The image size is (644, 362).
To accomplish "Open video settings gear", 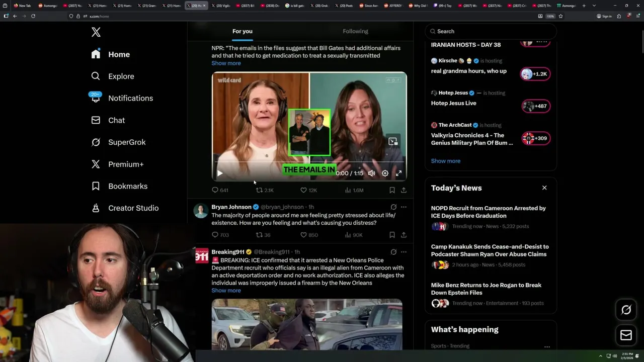I will 385,173.
